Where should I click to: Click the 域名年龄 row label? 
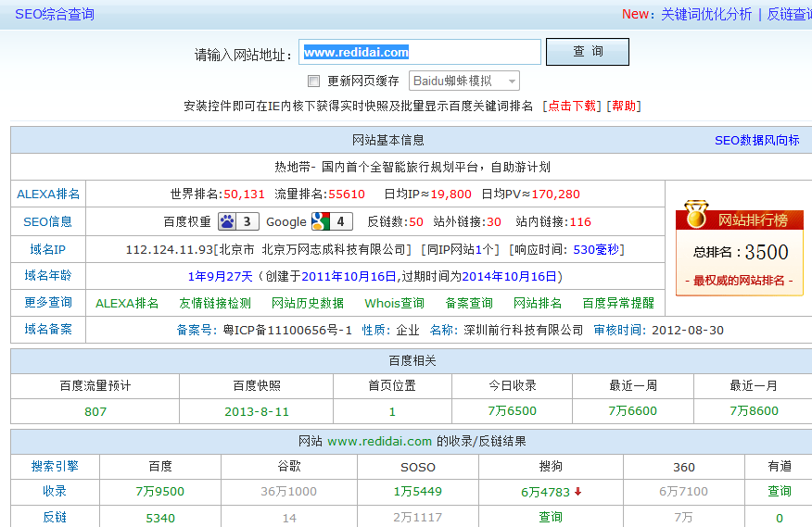click(x=47, y=275)
